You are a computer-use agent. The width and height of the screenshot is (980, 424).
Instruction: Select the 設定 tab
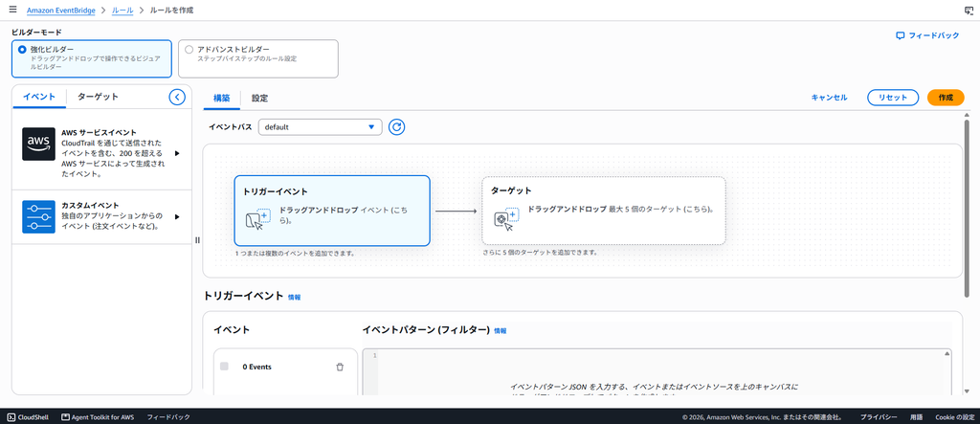coord(260,99)
